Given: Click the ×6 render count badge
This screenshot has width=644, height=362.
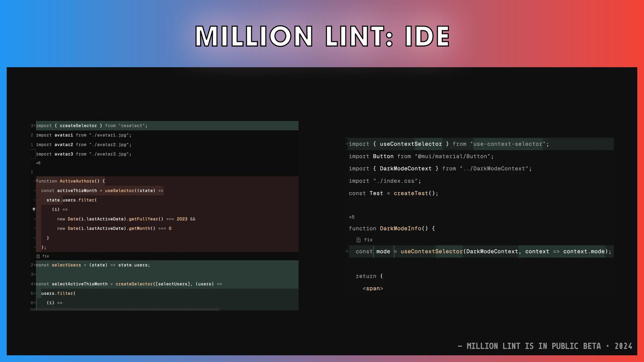Looking at the screenshot, I should click(x=38, y=163).
